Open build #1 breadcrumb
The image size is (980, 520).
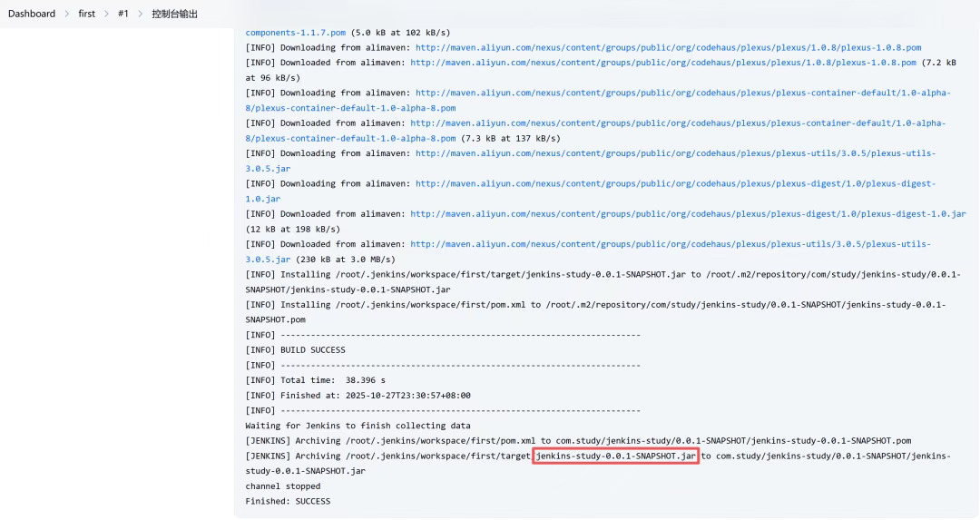pyautogui.click(x=123, y=14)
